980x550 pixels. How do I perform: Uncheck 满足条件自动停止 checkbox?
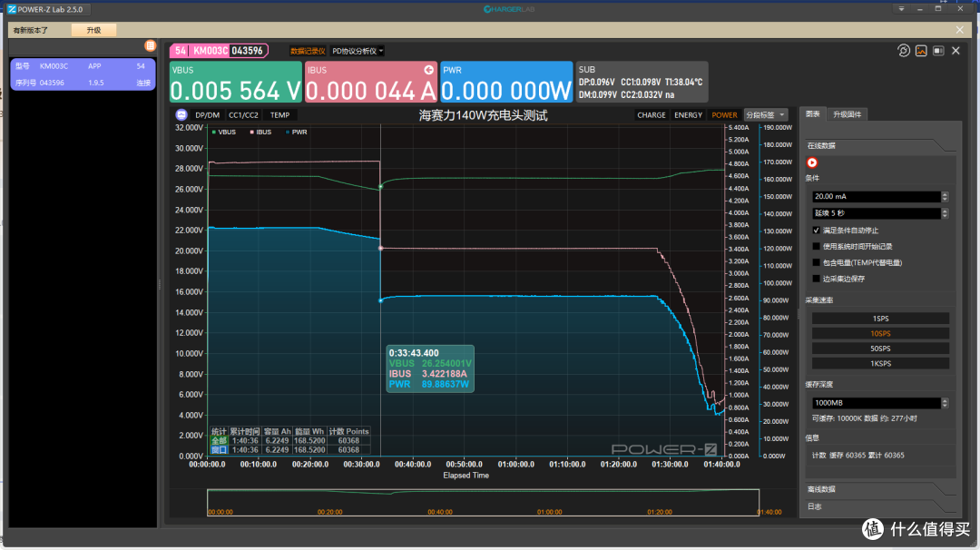point(817,230)
